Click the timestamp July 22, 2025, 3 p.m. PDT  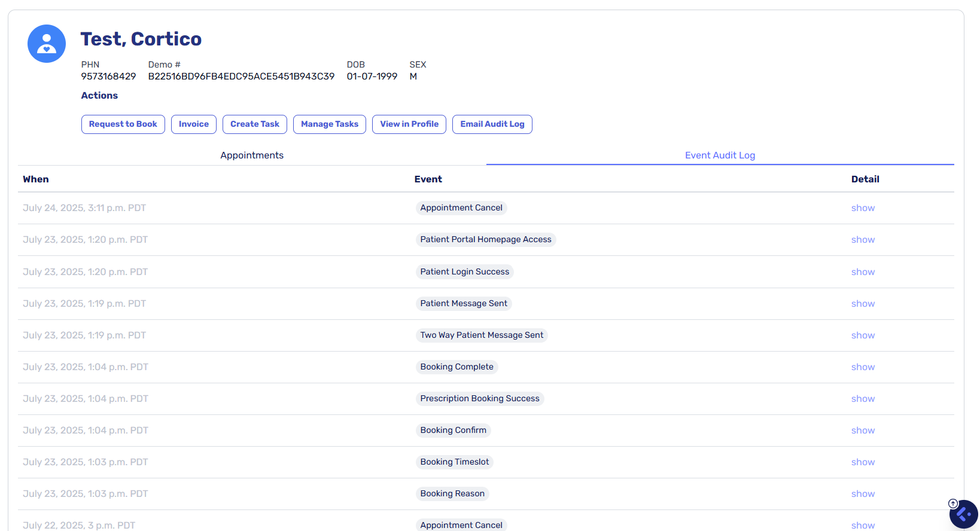[79, 526]
